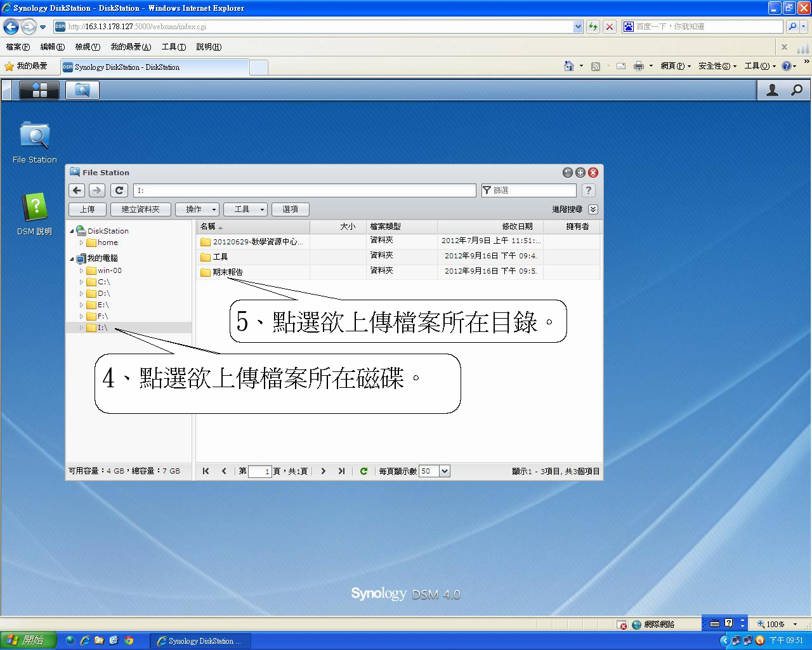Image resolution: width=812 pixels, height=650 pixels.
Task: Open the 說明 menu in IE
Action: (209, 47)
